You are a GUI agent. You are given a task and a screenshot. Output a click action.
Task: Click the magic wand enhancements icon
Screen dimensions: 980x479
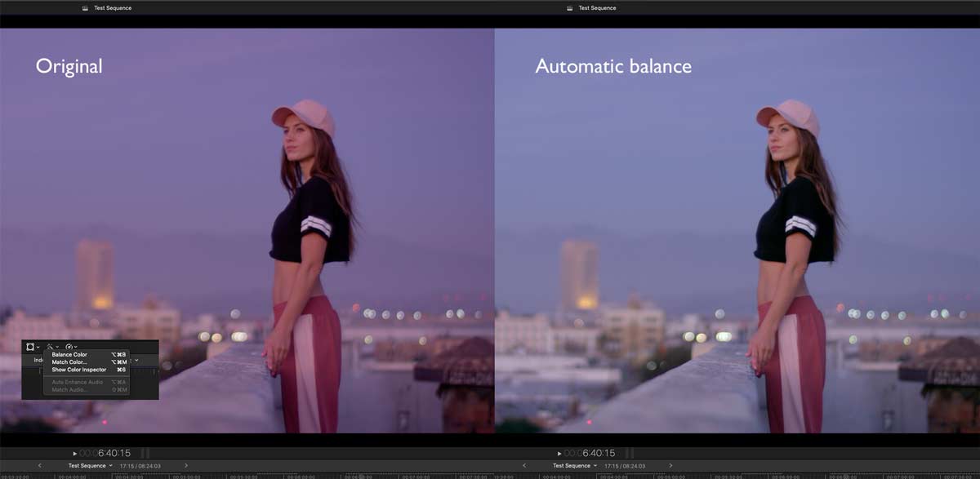click(x=50, y=347)
